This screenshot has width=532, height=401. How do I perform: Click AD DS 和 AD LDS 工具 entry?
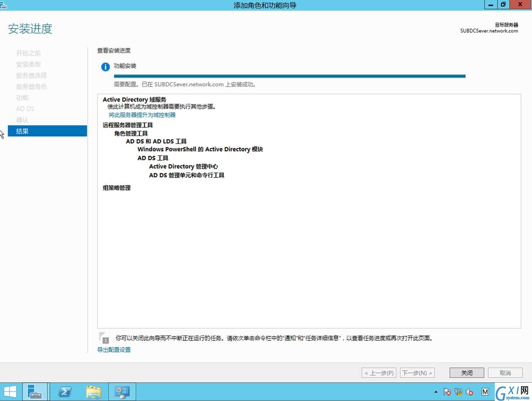[156, 141]
